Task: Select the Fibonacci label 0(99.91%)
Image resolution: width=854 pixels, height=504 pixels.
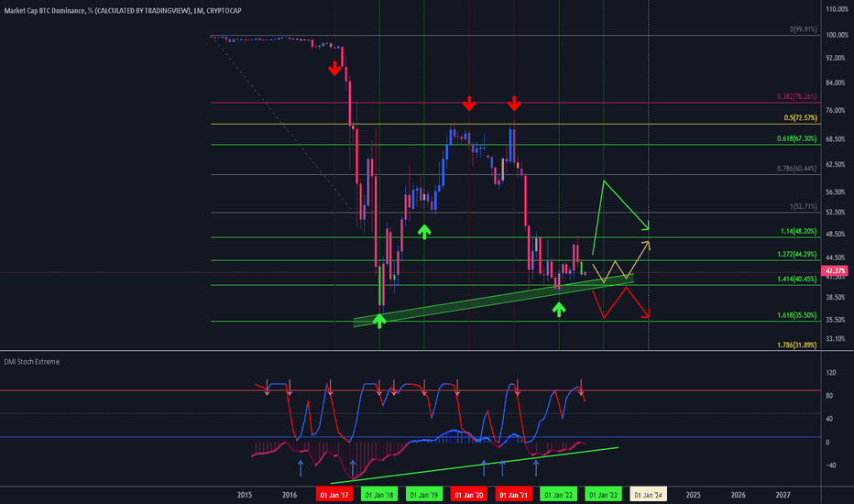Action: tap(803, 29)
